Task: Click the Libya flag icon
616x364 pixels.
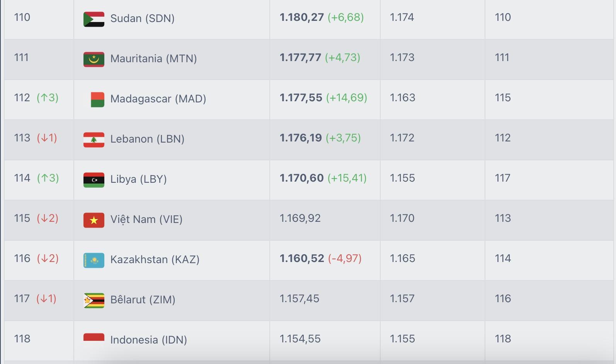Action: click(x=94, y=180)
